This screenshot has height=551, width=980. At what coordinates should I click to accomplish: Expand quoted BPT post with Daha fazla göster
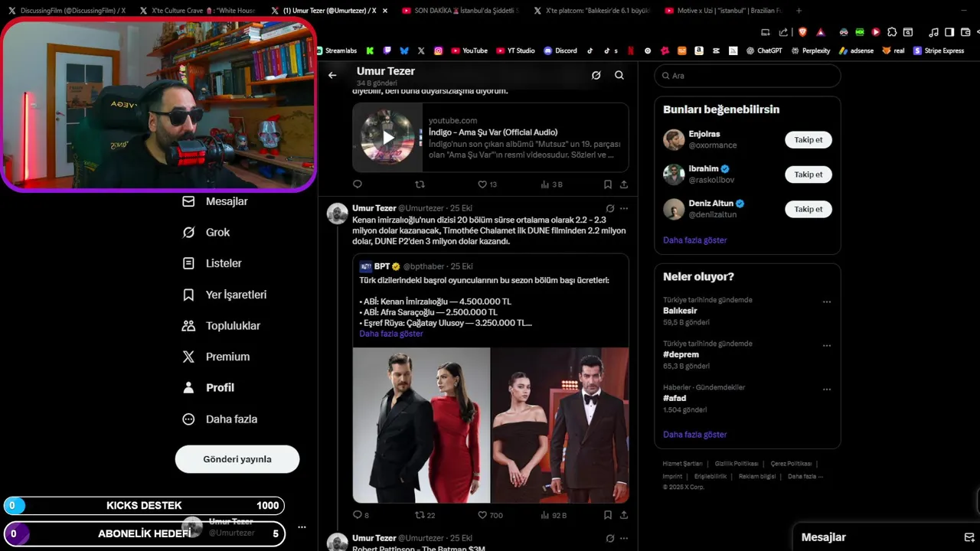(x=391, y=334)
